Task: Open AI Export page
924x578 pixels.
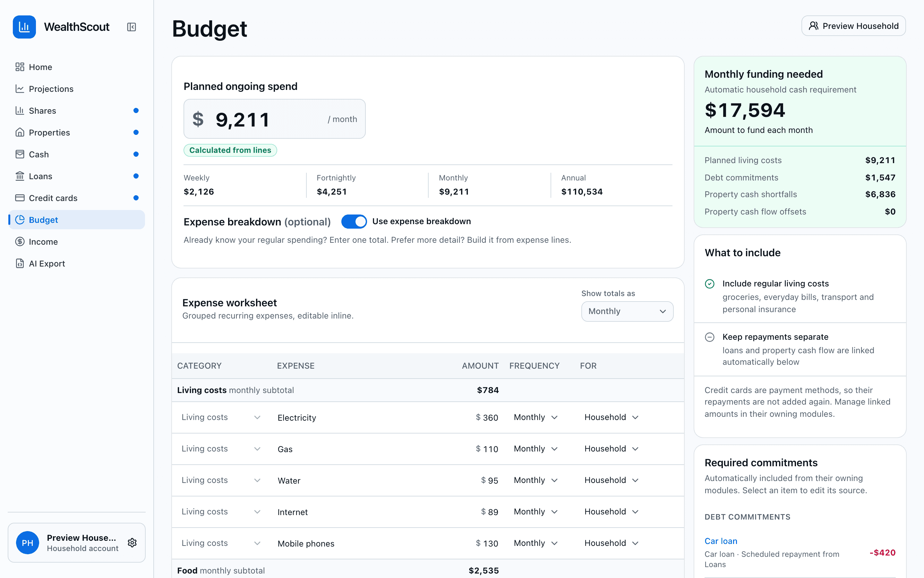Action: 76,263
